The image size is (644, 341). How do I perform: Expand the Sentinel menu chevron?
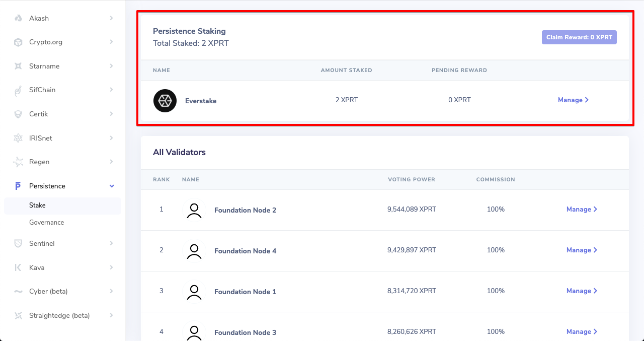pos(111,243)
